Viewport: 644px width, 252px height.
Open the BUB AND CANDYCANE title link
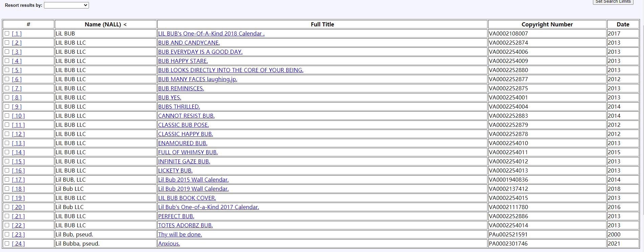click(x=189, y=43)
